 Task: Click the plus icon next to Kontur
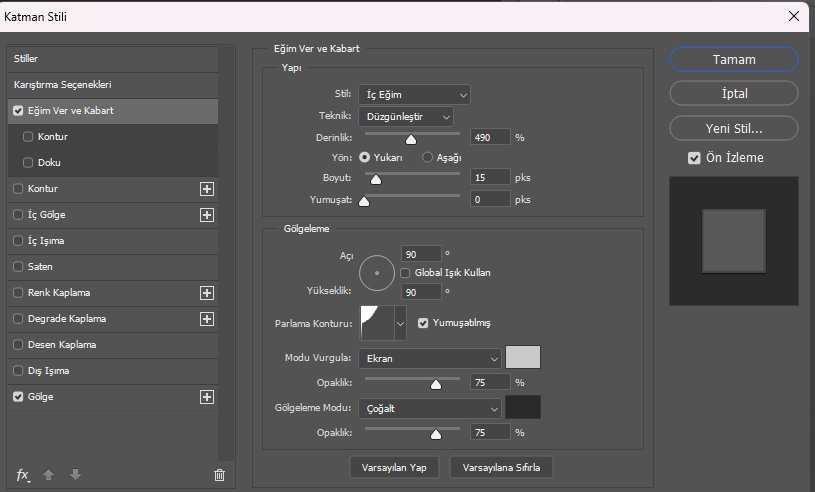207,188
